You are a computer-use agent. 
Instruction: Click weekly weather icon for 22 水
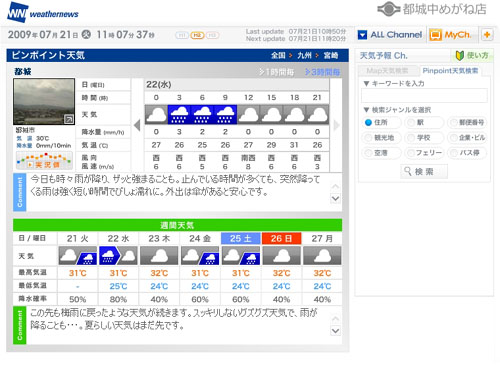tap(118, 256)
